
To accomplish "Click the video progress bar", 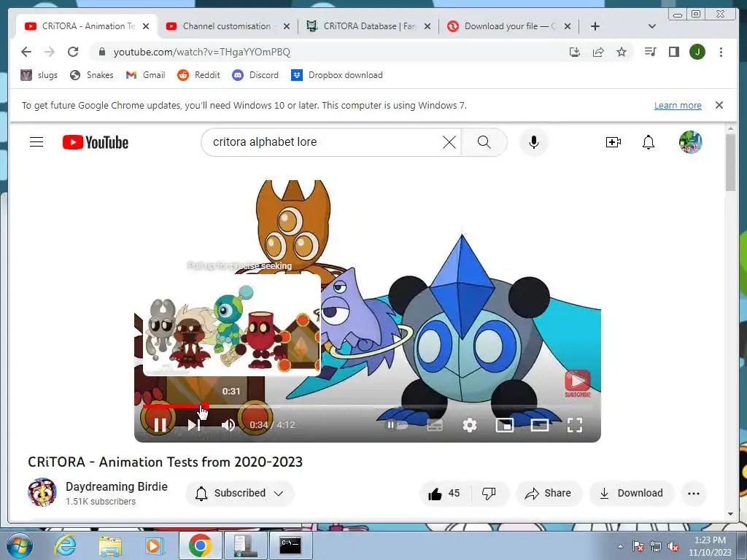I will [368, 407].
